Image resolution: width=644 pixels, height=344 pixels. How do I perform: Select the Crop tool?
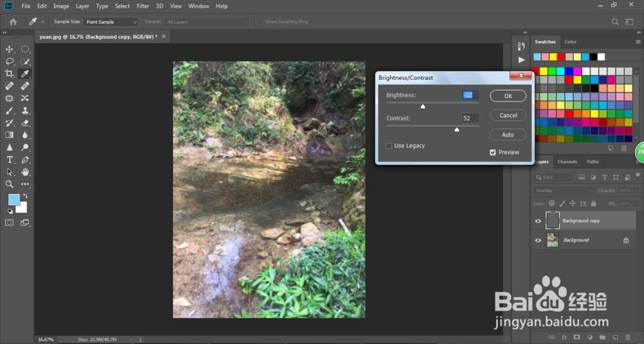(9, 73)
